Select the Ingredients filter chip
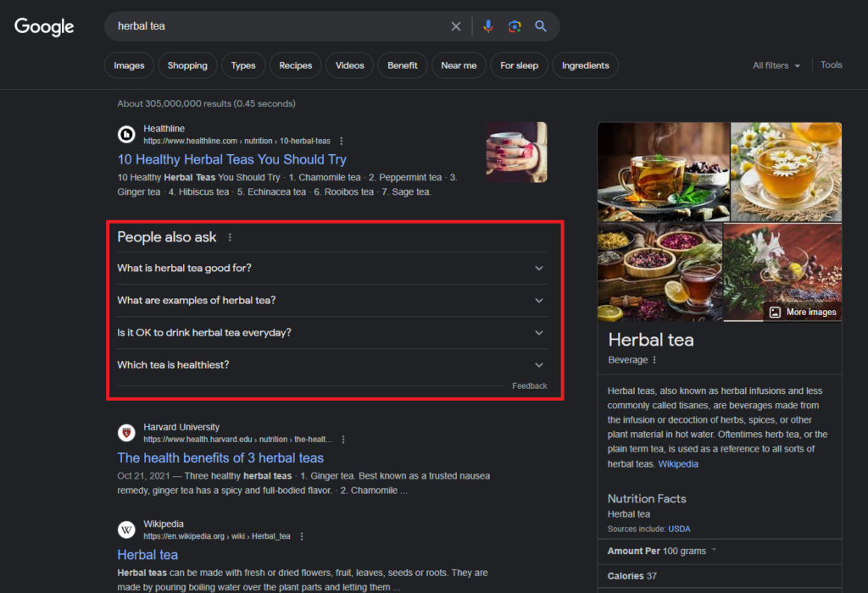The height and width of the screenshot is (593, 868). 585,65
